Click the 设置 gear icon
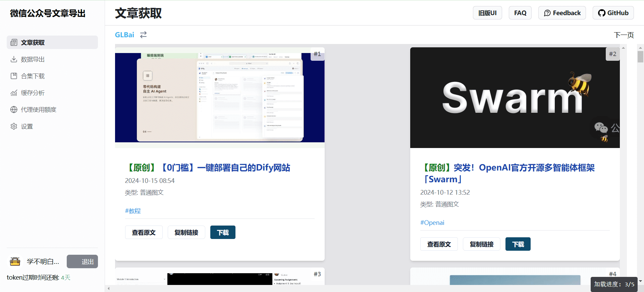 [x=14, y=127]
